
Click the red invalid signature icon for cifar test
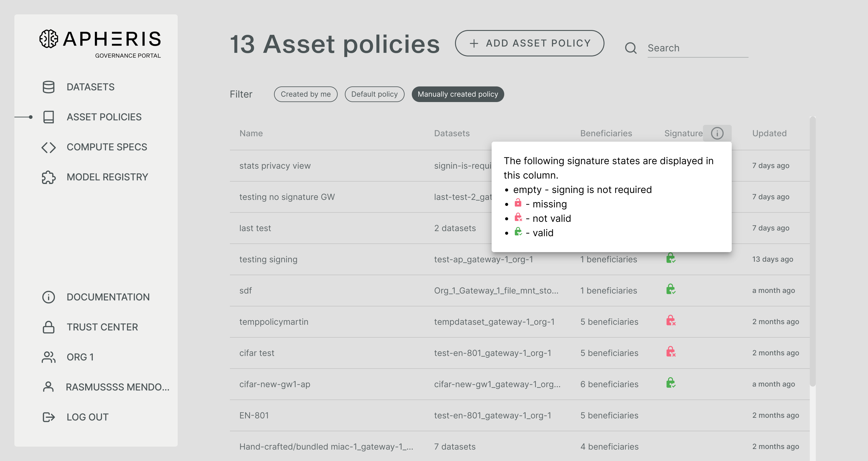[670, 352]
